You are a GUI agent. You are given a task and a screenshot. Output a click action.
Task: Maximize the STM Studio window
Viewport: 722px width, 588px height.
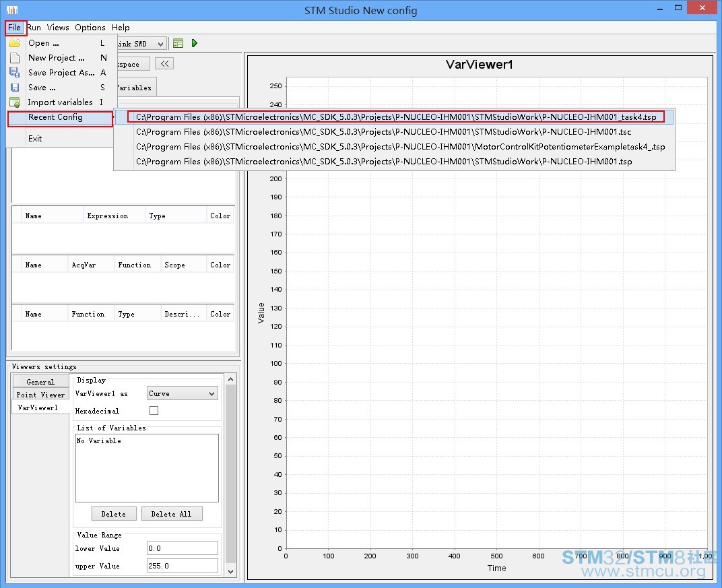coord(678,8)
